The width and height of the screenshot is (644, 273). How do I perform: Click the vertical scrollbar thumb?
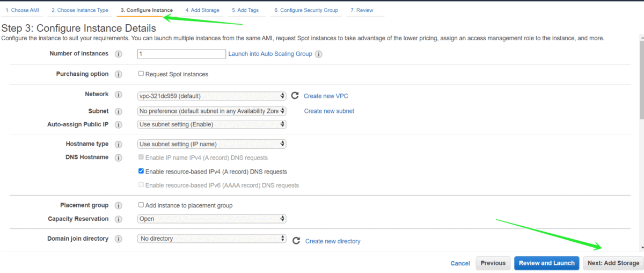point(641,76)
